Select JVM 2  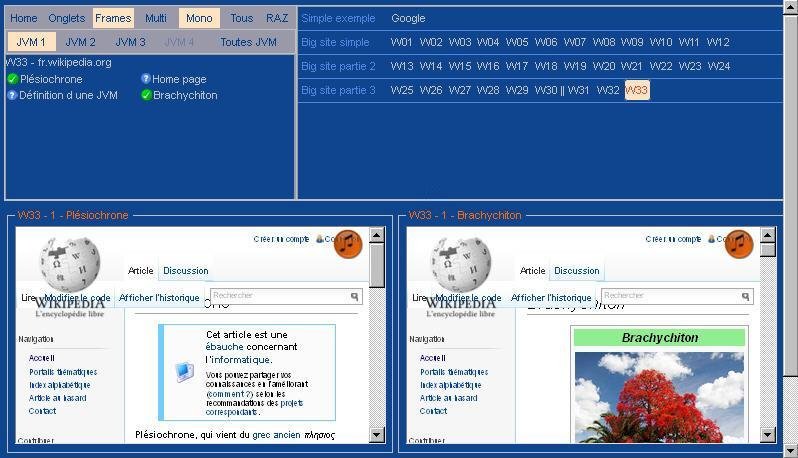[x=80, y=42]
